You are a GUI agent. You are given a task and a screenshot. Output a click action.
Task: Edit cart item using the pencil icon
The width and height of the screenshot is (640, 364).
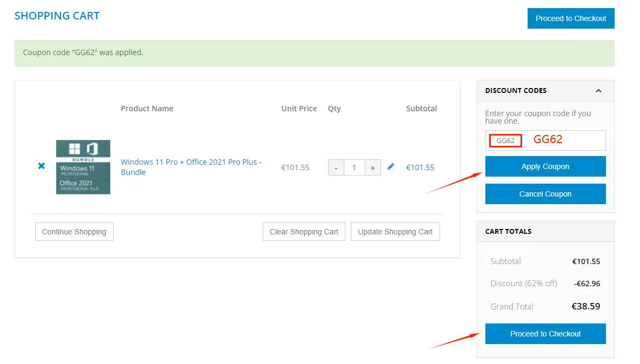(x=391, y=166)
